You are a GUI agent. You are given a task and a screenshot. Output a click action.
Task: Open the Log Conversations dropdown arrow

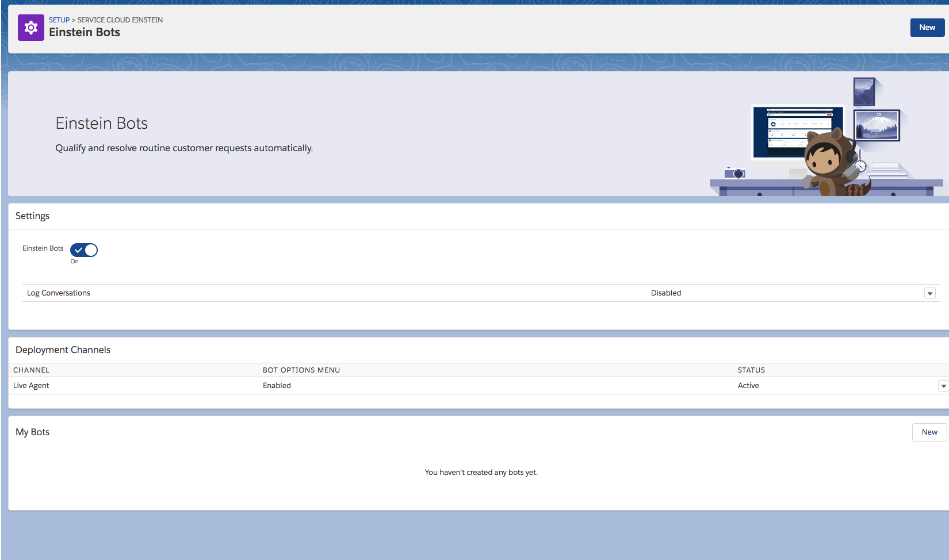click(x=929, y=293)
